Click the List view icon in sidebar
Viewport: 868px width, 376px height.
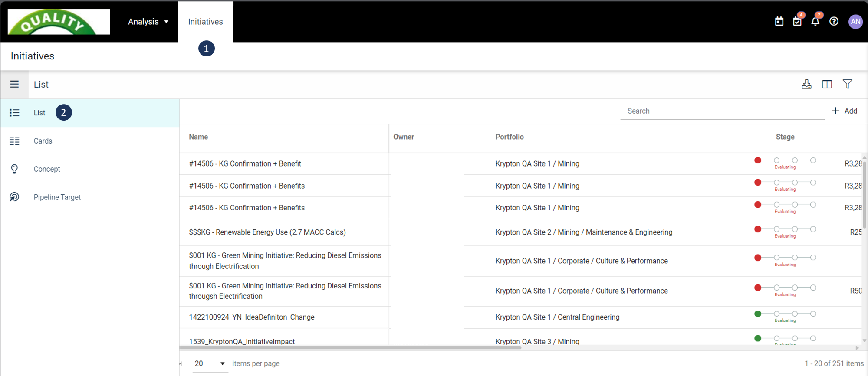coord(14,113)
